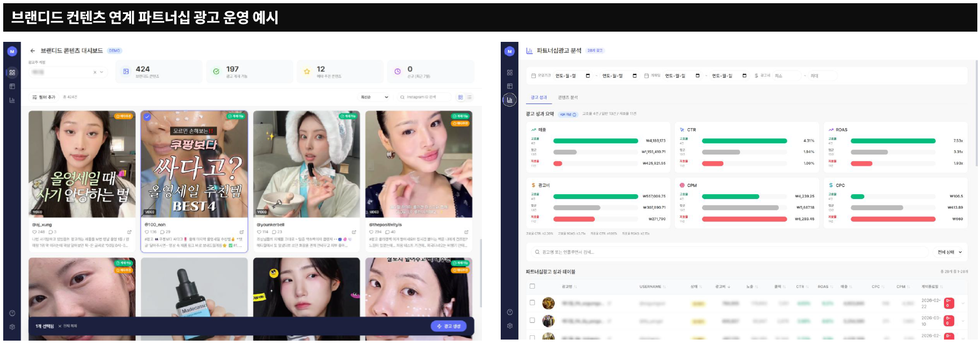Open the 최신순 sort dropdown

pos(374,97)
